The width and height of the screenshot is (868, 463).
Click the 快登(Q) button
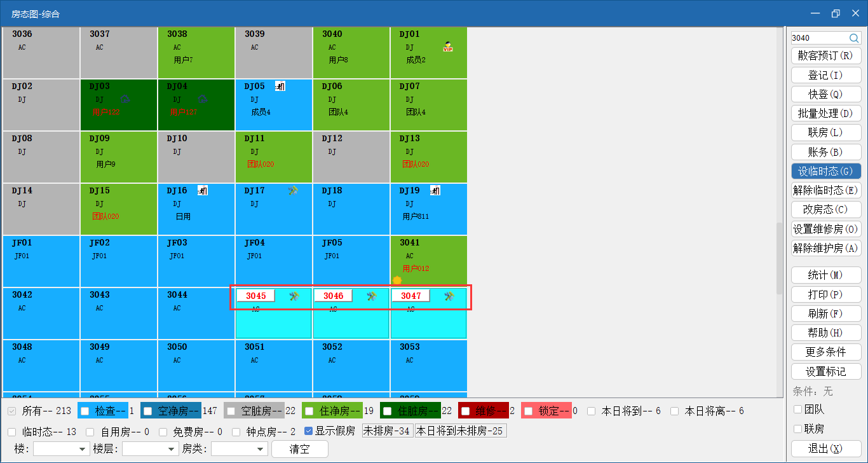point(826,94)
